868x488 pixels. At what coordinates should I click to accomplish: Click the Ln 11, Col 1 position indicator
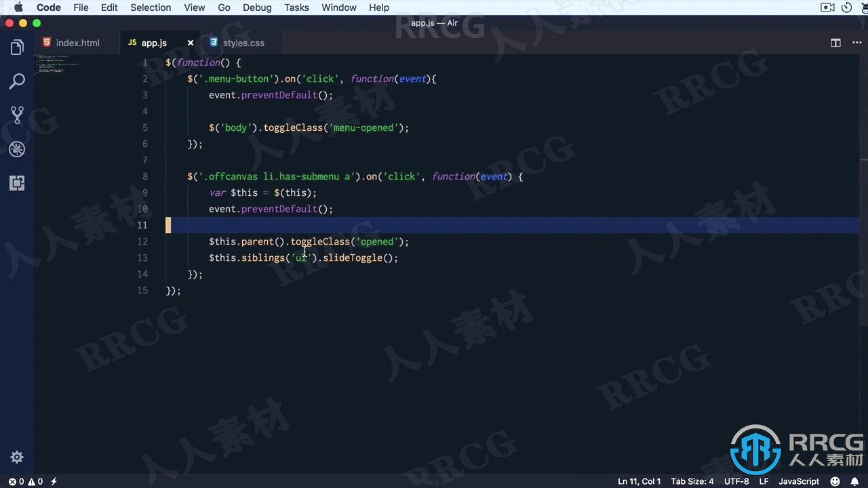point(639,481)
